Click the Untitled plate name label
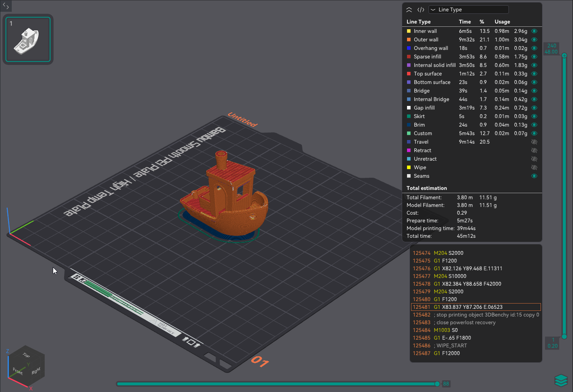573x392 pixels. (243, 120)
